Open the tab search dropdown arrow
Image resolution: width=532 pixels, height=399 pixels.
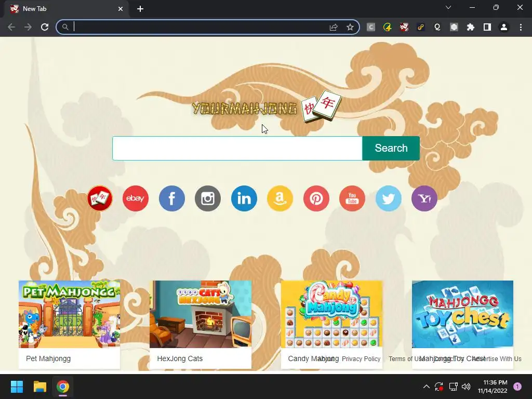pos(448,7)
